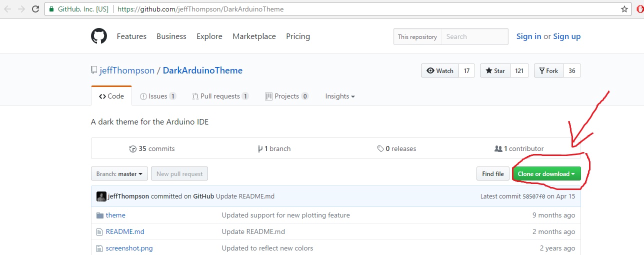Click the GitHub Octocat logo
The image size is (644, 255).
(99, 36)
